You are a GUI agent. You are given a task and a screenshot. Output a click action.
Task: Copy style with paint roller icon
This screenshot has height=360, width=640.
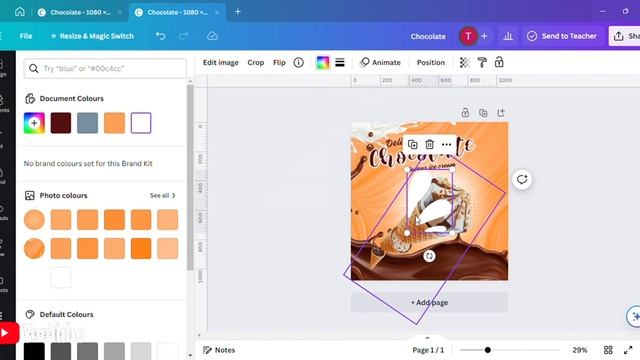[482, 62]
